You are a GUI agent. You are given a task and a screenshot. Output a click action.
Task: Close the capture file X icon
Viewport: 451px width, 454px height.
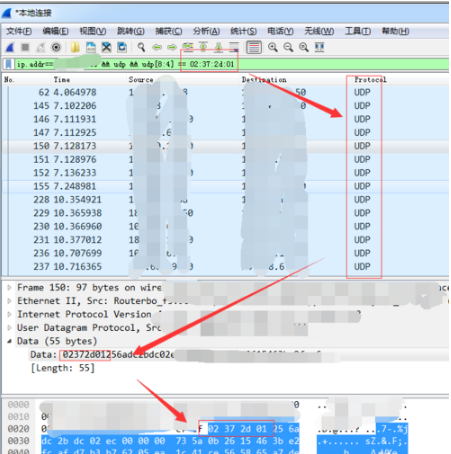tap(106, 47)
